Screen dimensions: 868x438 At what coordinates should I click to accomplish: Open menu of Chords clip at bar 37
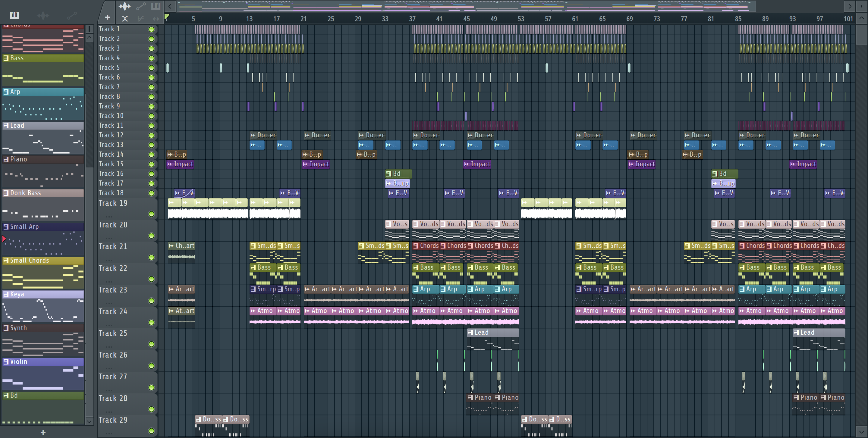click(x=416, y=246)
